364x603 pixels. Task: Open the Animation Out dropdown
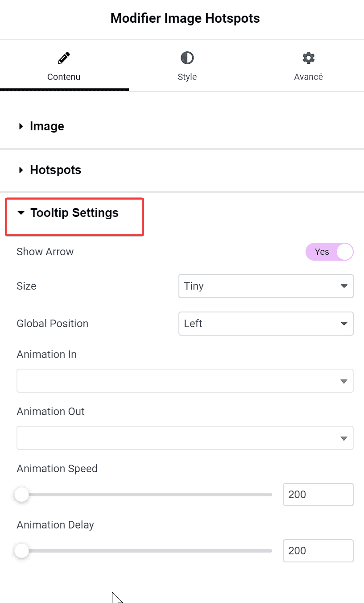click(x=185, y=438)
